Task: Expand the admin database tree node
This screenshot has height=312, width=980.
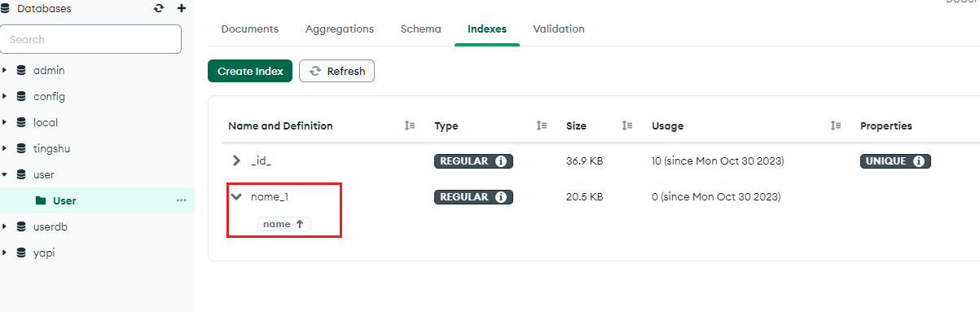Action: (5, 70)
